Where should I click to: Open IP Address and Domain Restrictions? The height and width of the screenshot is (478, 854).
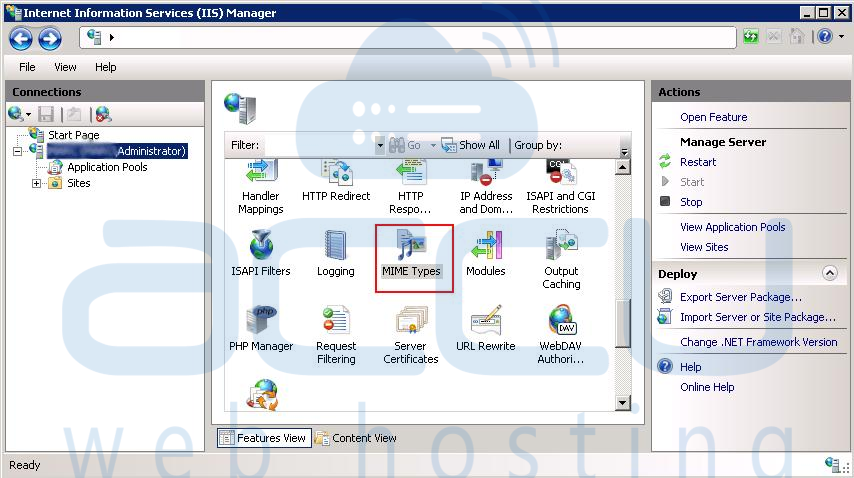[x=486, y=187]
